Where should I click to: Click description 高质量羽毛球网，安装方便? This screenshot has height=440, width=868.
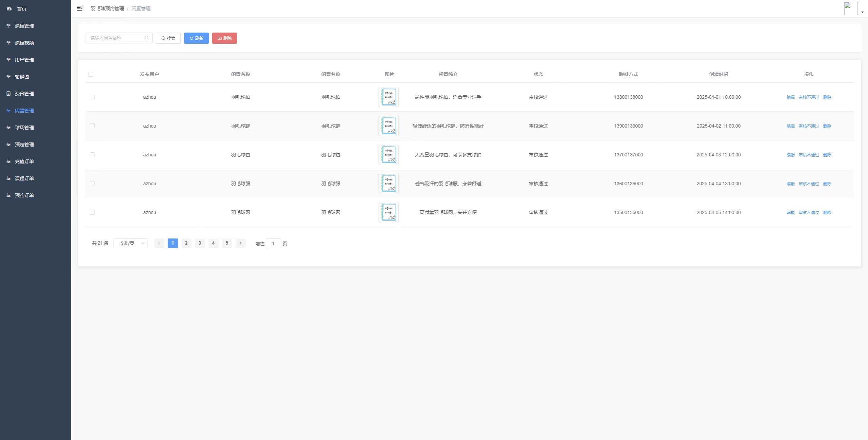[x=448, y=212]
